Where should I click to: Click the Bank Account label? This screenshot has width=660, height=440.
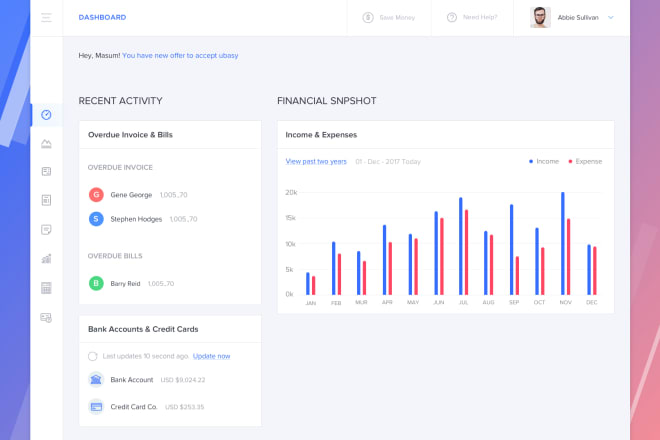click(132, 379)
